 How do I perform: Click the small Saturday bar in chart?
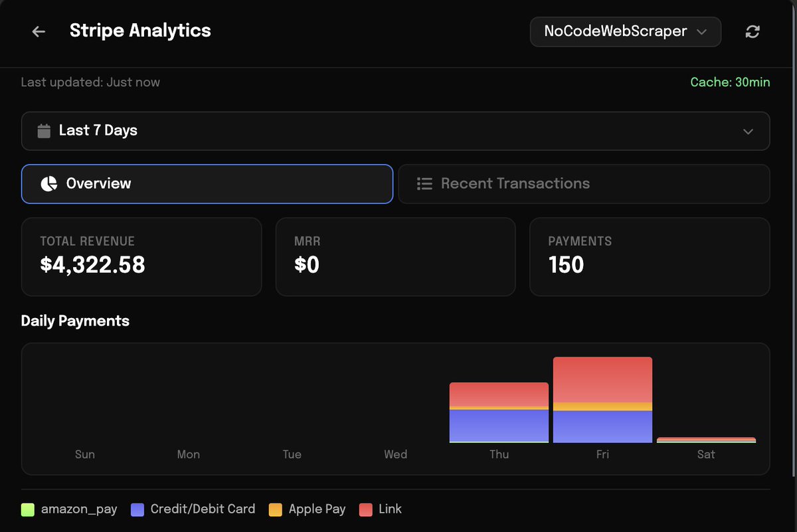coord(706,440)
